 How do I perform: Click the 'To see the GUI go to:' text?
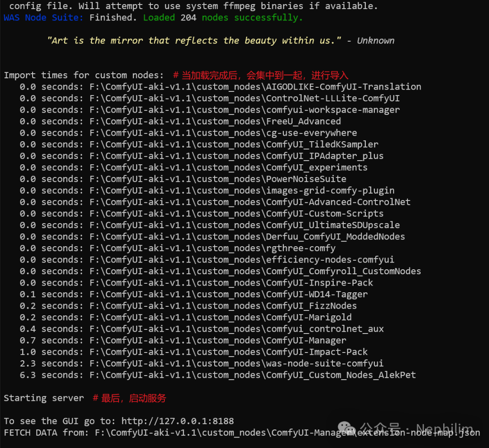coord(60,421)
